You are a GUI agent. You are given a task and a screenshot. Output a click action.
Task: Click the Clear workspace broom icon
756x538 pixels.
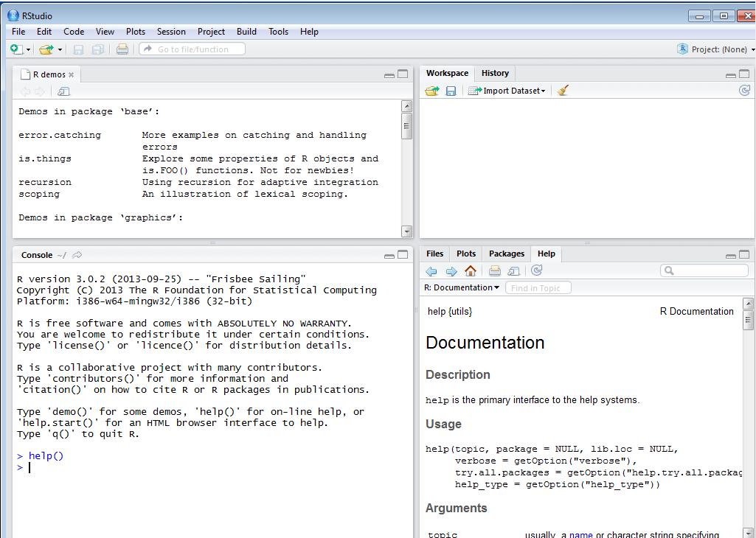[563, 91]
